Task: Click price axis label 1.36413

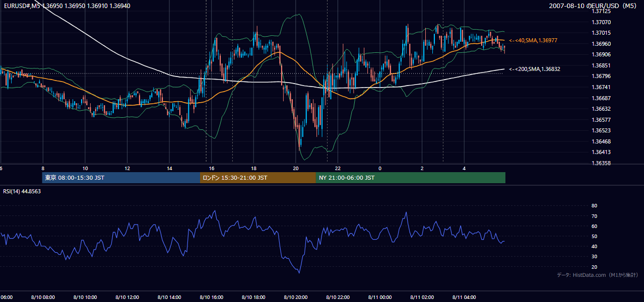Action: 601,152
